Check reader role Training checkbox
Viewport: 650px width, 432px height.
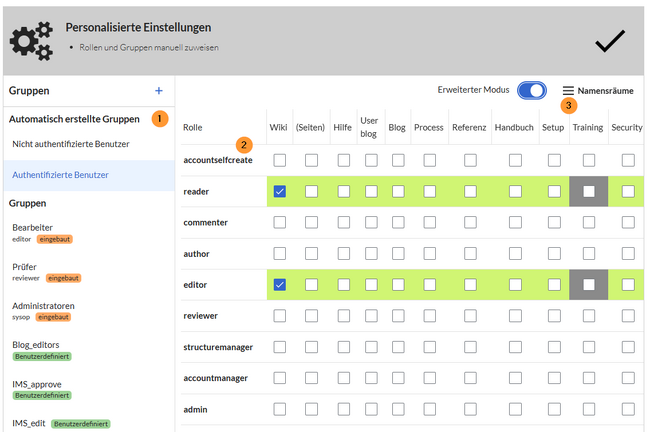point(588,191)
